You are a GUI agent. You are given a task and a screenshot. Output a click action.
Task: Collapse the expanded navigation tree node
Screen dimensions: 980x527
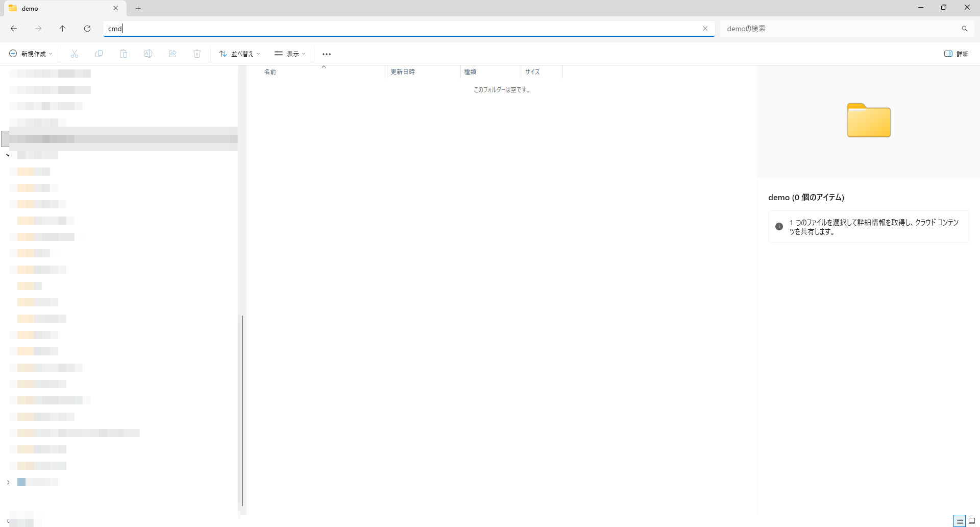coord(8,155)
